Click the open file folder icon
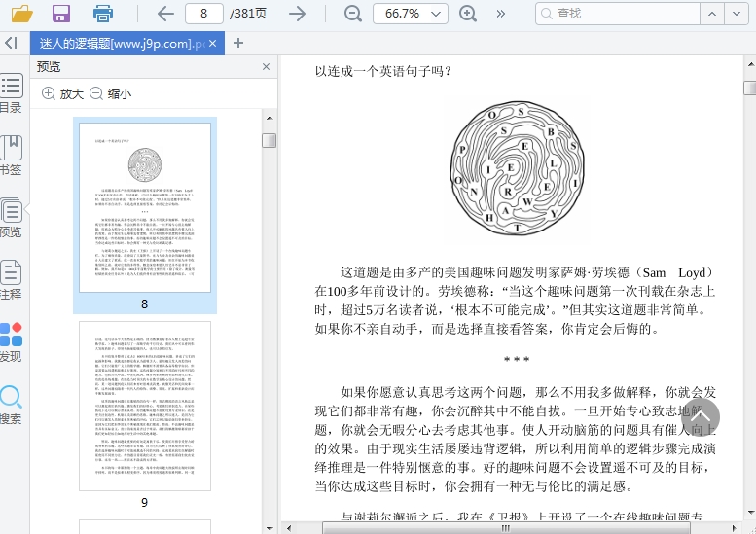Image resolution: width=756 pixels, height=534 pixels. point(20,14)
